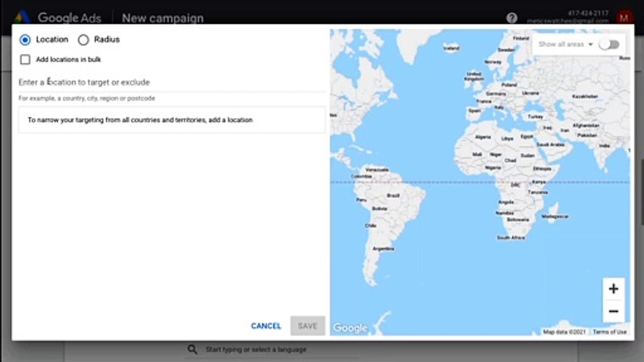The width and height of the screenshot is (644, 362).
Task: Click the language search magnifier icon
Action: 192,349
